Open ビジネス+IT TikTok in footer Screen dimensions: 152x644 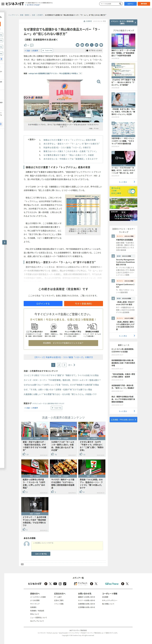pos(65,584)
